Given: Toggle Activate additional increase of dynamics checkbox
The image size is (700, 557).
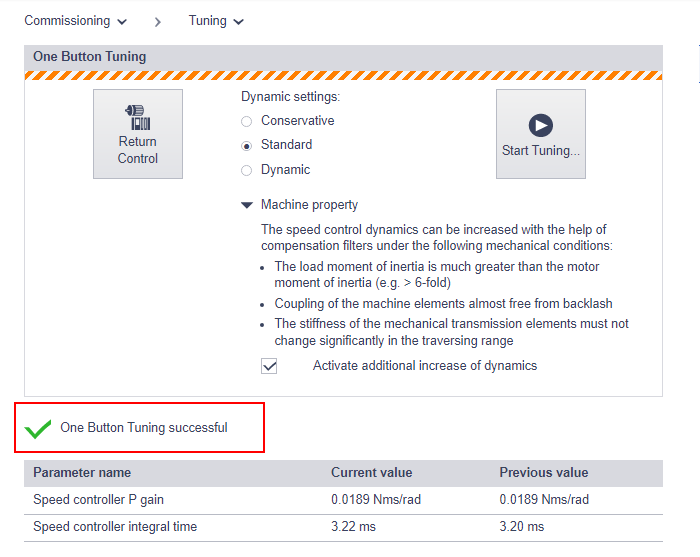Looking at the screenshot, I should (269, 366).
